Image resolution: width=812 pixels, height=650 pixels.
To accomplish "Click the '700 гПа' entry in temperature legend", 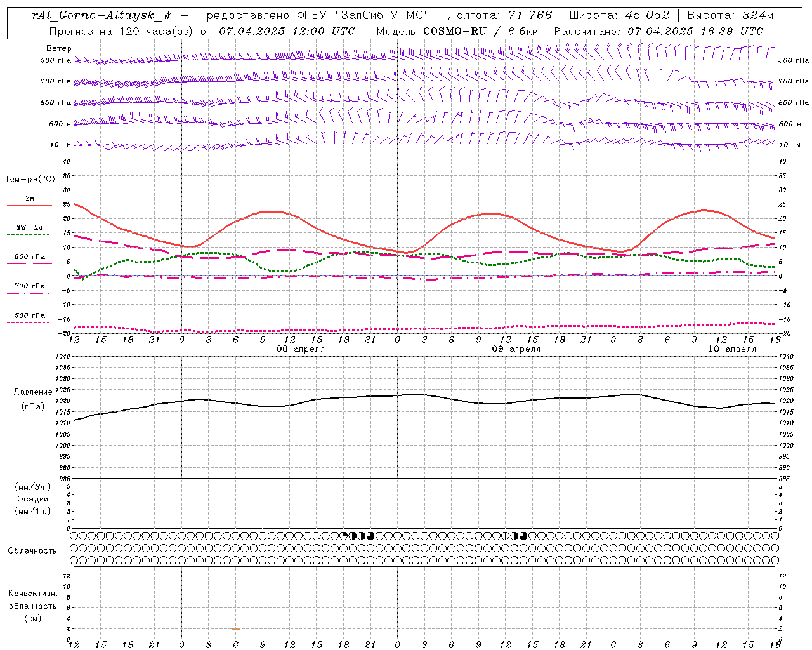I will (30, 286).
